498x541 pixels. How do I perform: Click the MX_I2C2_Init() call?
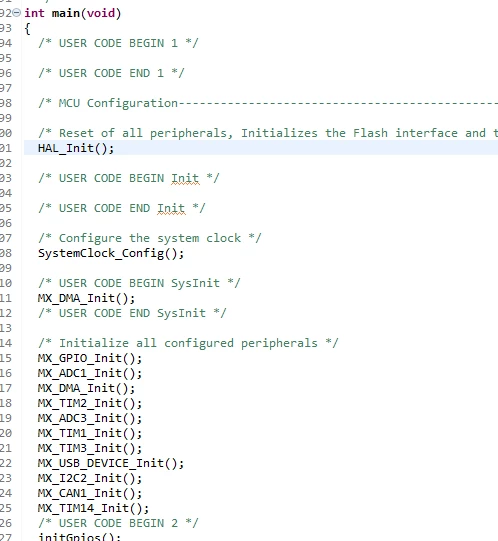click(90, 478)
